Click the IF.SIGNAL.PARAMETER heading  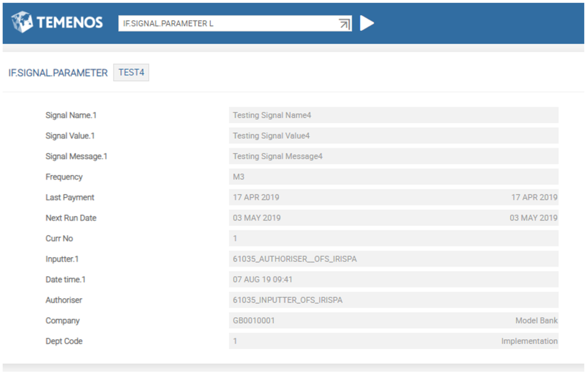(58, 73)
